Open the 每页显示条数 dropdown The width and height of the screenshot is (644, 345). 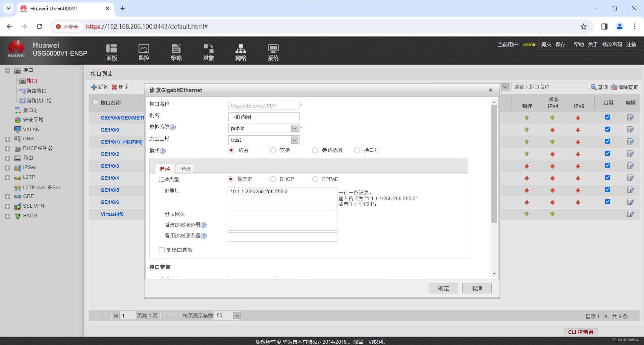tap(237, 316)
